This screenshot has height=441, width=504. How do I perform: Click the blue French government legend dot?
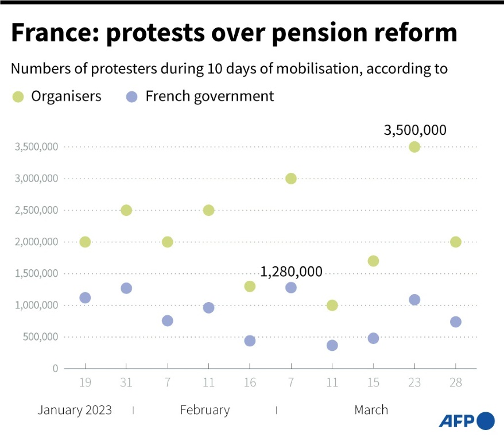coord(132,96)
